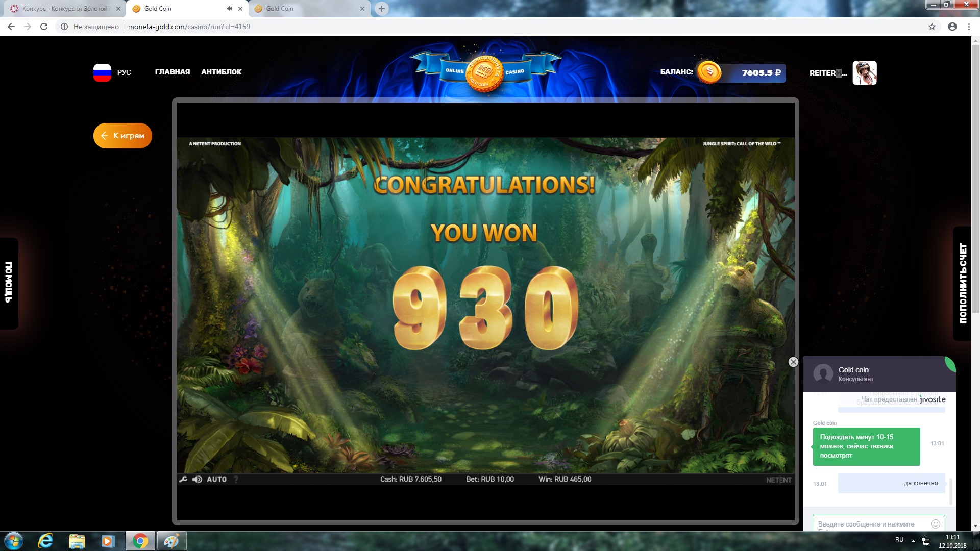980x551 pixels.
Task: Type in the chat message field
Action: tap(868, 524)
